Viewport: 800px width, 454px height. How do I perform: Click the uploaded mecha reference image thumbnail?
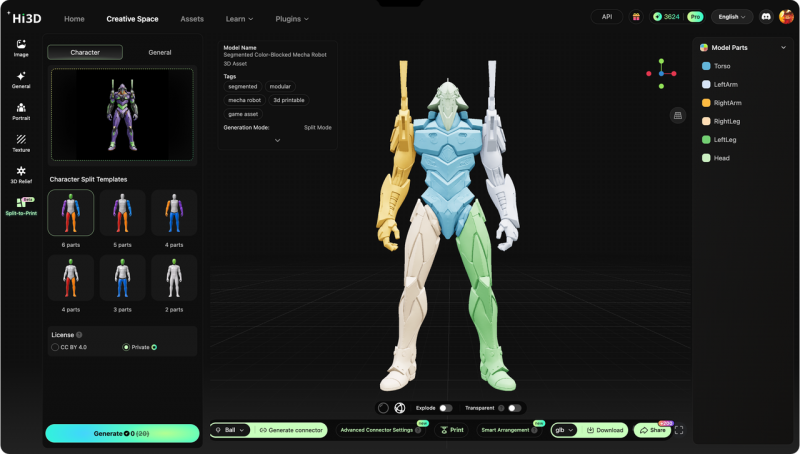pyautogui.click(x=122, y=115)
